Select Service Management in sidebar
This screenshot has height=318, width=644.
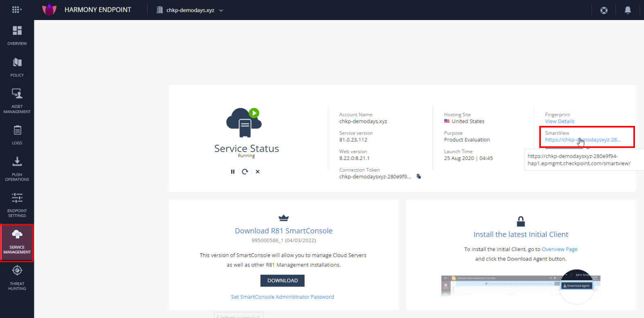click(17, 243)
